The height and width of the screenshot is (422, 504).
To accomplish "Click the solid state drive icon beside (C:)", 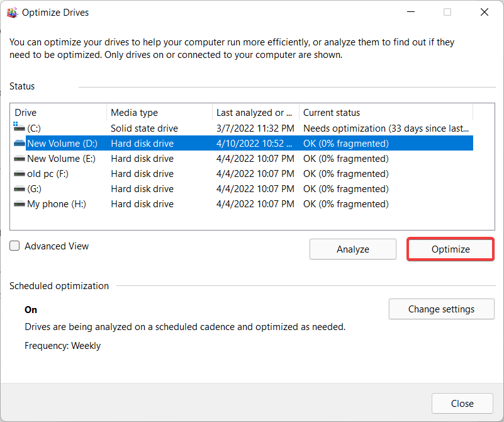I will 18,128.
